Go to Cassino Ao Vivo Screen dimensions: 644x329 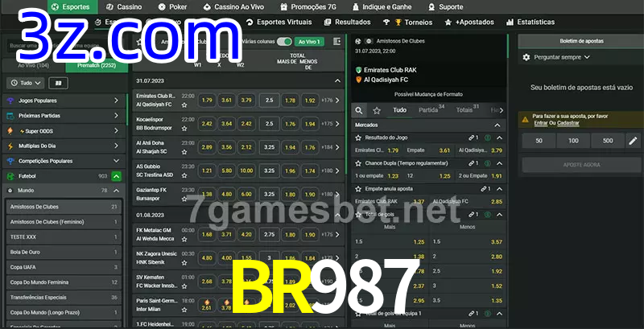coord(233,7)
